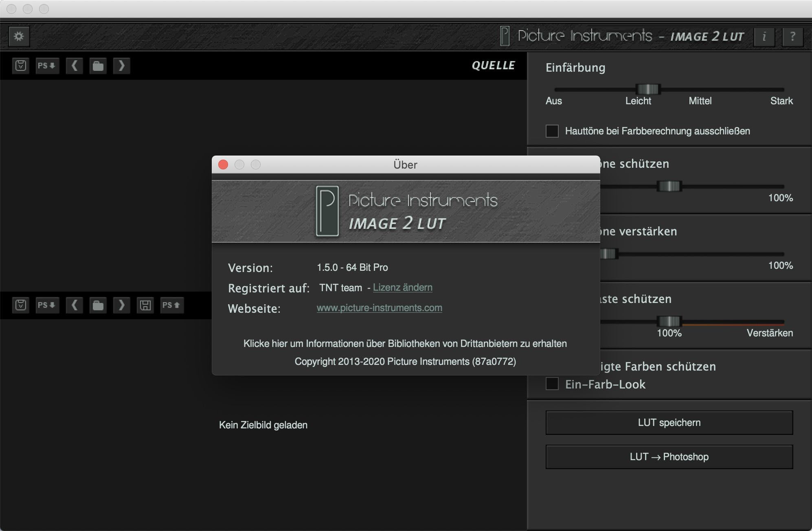Viewport: 812px width, 531px height.
Task: Click the Verstärken label at slider end
Action: point(770,333)
